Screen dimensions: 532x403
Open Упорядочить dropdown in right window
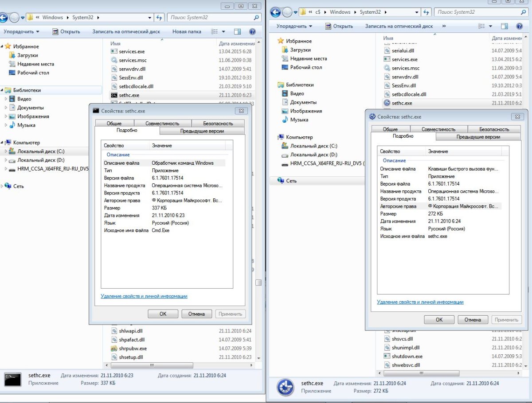[295, 26]
